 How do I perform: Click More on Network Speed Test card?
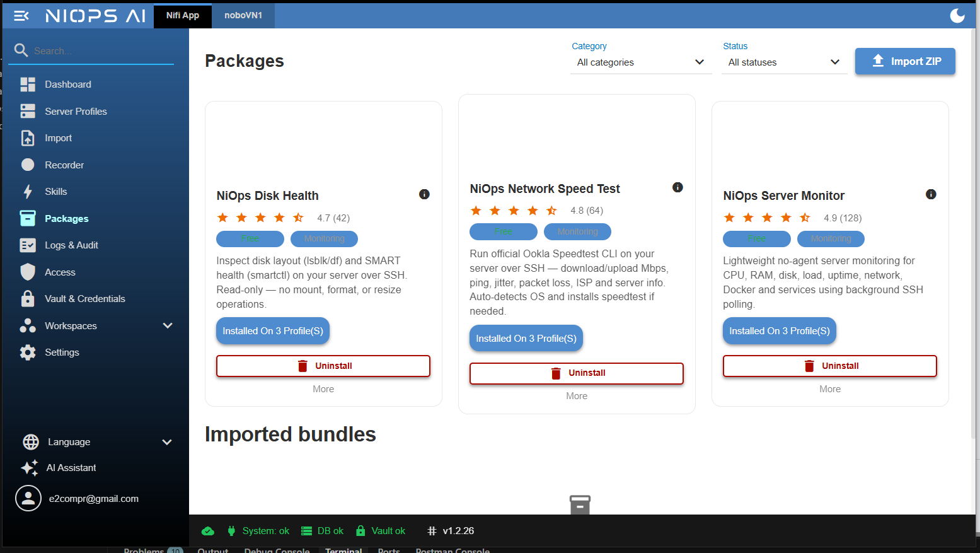(x=577, y=396)
